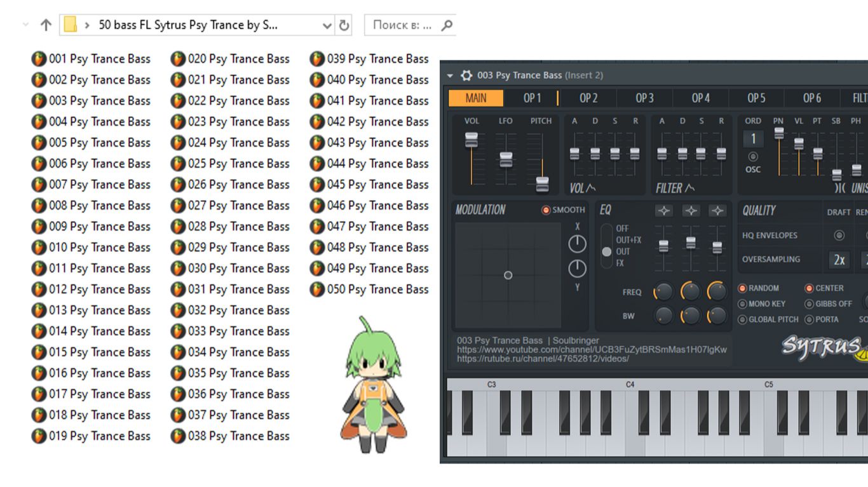Switch to the MAIN tab
The width and height of the screenshot is (868, 487).
(x=476, y=98)
